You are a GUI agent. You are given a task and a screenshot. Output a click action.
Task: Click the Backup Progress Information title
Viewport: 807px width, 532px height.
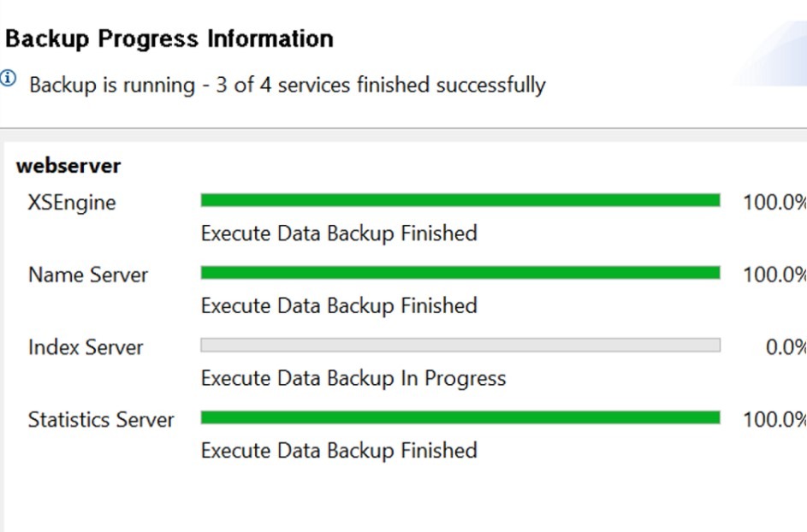169,39
